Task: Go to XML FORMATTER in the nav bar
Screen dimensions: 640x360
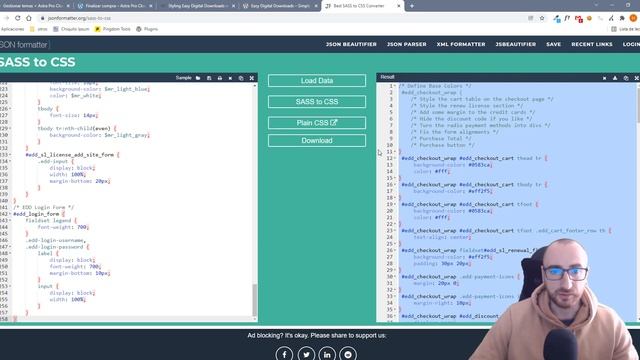Action: pyautogui.click(x=461, y=44)
